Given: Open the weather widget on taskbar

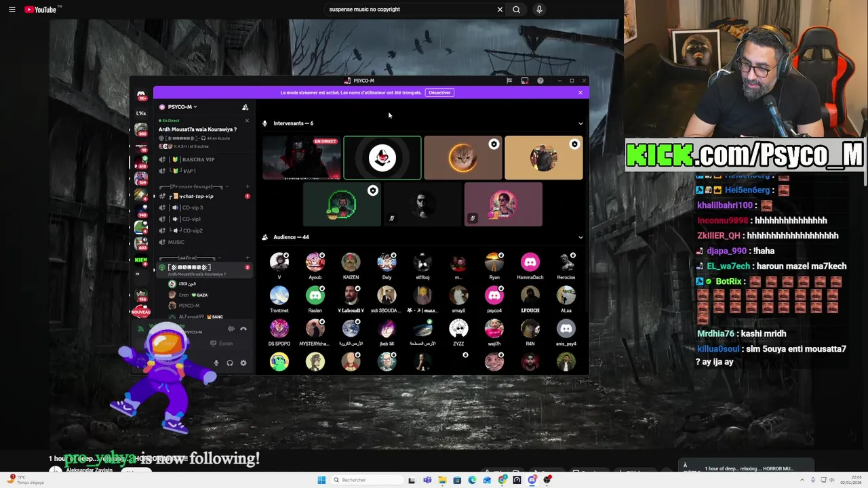Looking at the screenshot, I should click(x=26, y=480).
